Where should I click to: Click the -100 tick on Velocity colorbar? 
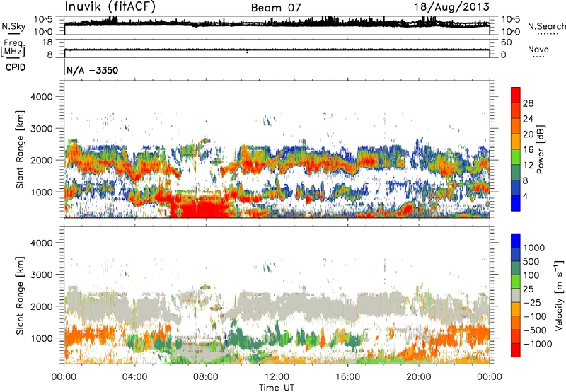534,316
